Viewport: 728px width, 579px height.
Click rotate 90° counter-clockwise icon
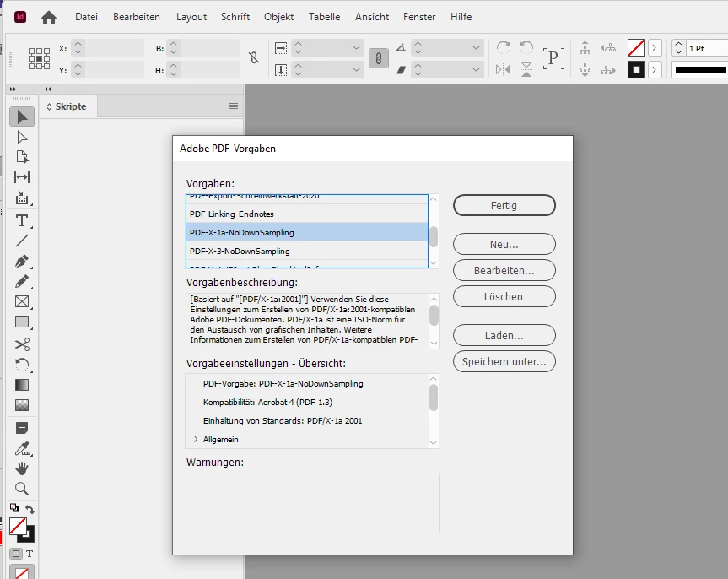point(526,47)
